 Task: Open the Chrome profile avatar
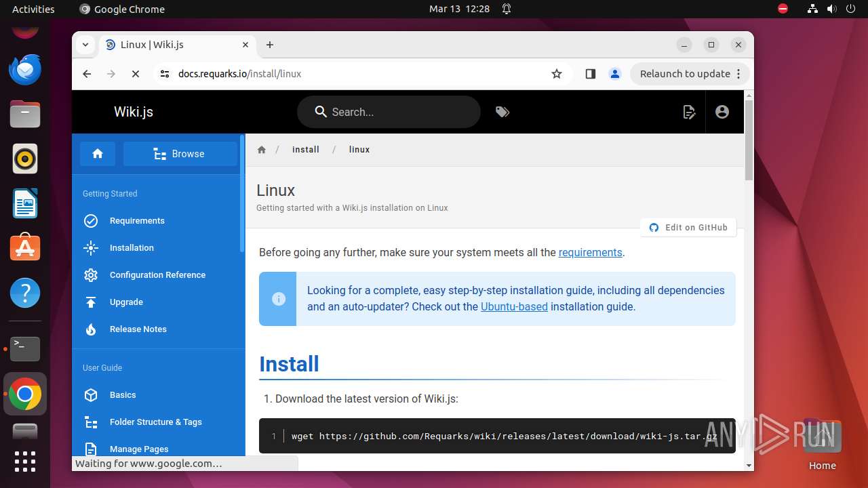point(615,74)
